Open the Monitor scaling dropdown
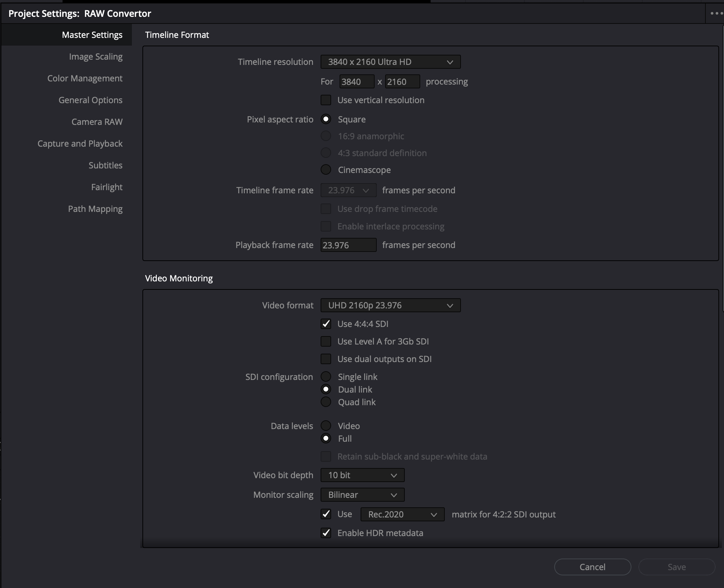The height and width of the screenshot is (588, 724). [x=362, y=495]
